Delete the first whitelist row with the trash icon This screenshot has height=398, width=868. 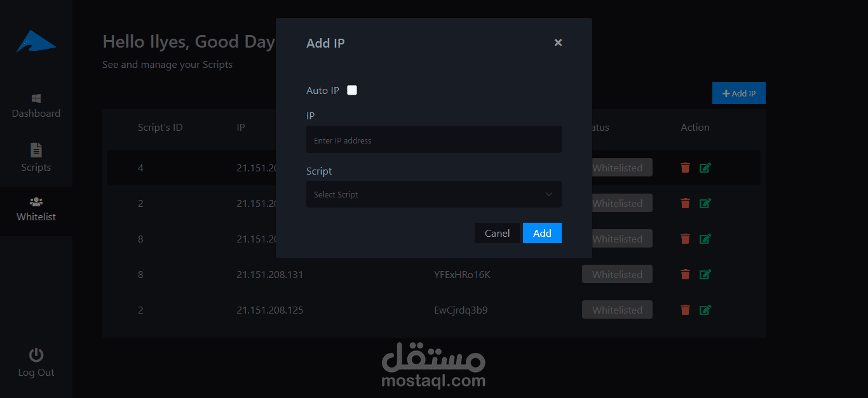click(x=685, y=168)
